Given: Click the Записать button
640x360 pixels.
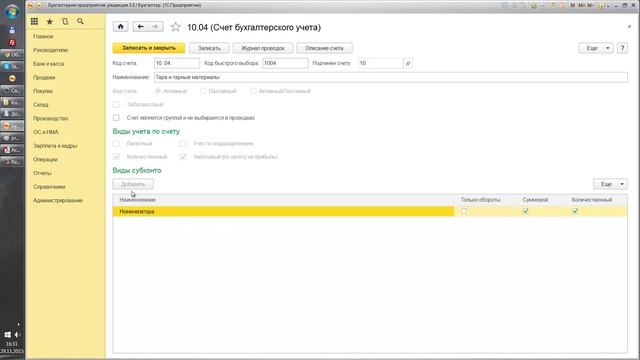Looking at the screenshot, I should pos(209,48).
